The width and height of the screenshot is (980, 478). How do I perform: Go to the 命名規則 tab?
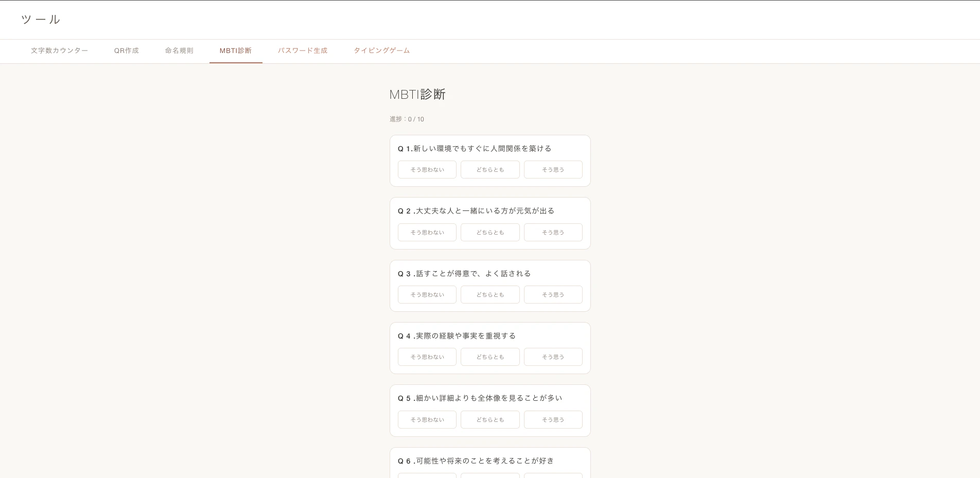(179, 51)
